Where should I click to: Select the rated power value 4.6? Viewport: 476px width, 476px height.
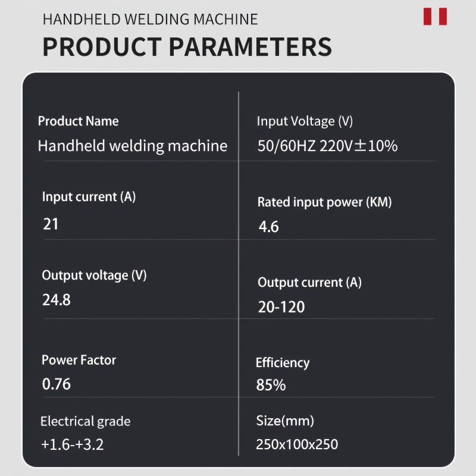point(268,227)
